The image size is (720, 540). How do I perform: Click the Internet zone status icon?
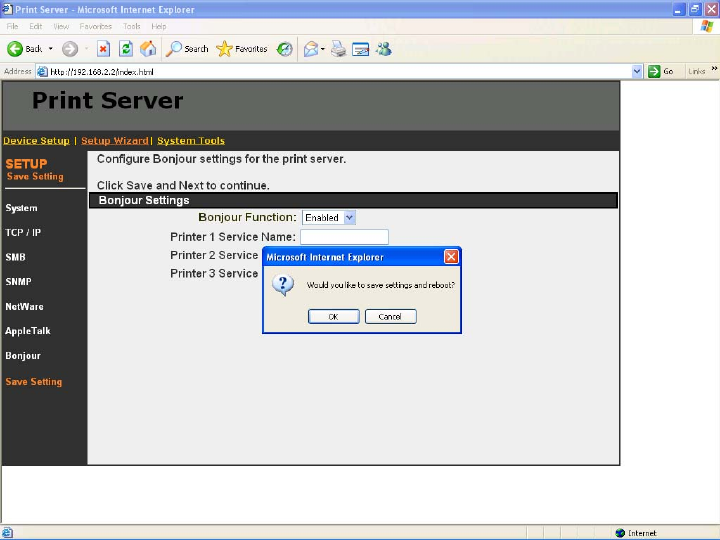(620, 533)
